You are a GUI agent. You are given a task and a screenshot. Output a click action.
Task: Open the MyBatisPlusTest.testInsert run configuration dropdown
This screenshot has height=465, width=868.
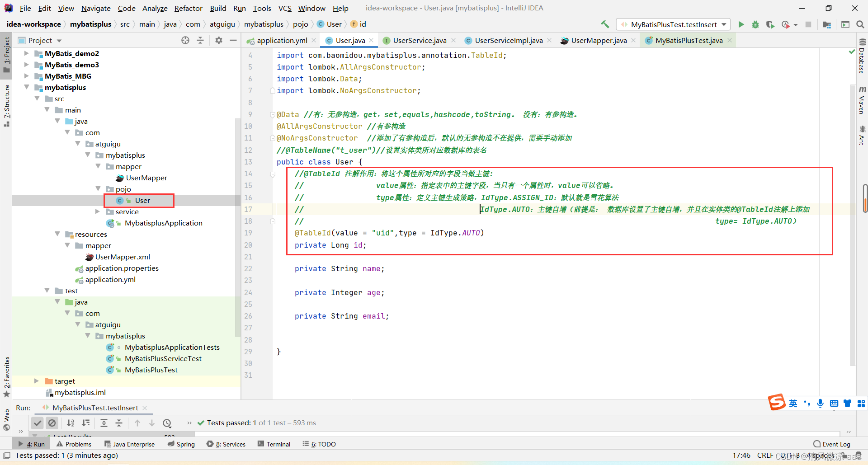(x=674, y=24)
